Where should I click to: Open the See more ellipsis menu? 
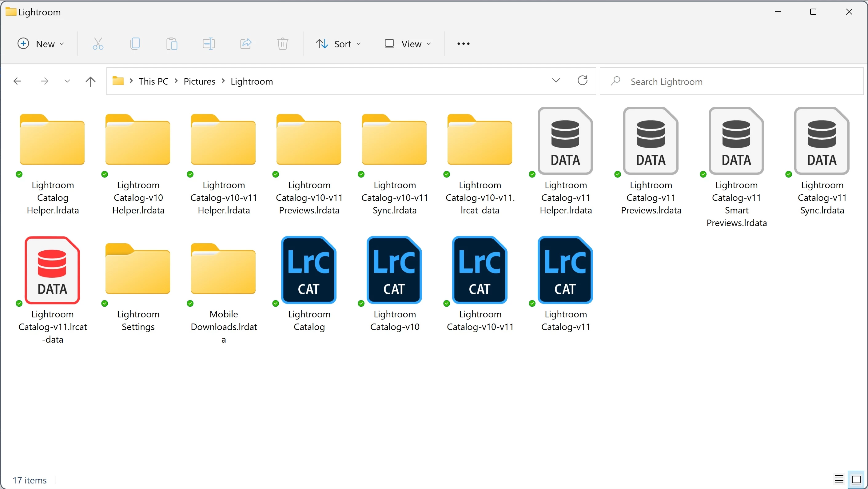(x=463, y=44)
